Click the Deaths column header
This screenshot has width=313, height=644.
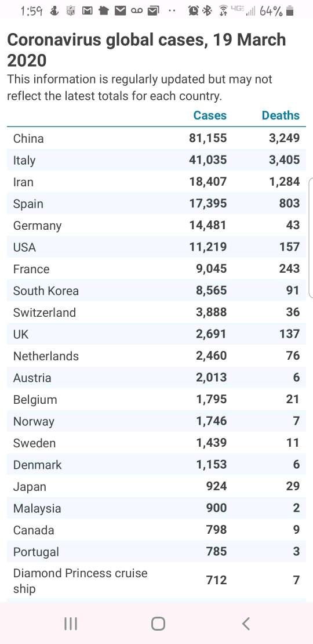tap(281, 115)
